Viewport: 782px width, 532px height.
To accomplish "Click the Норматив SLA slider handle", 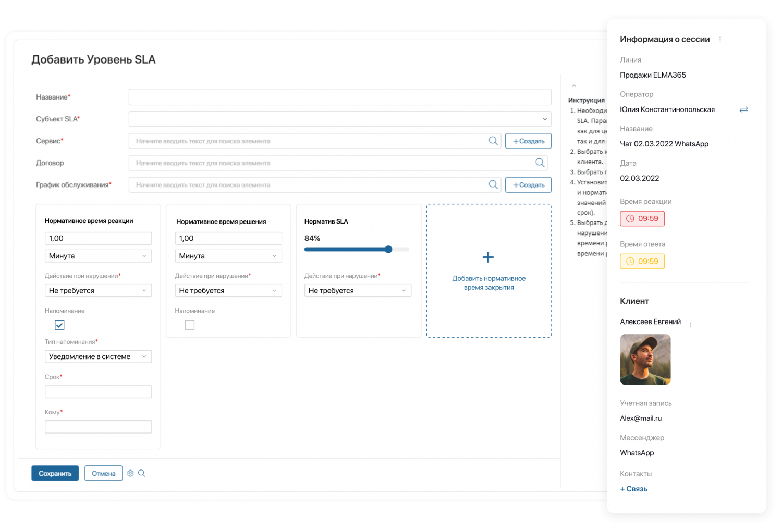I will pos(388,250).
